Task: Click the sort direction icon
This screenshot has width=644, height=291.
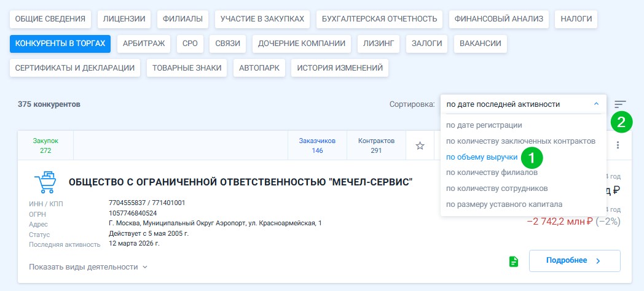Action: pyautogui.click(x=620, y=104)
